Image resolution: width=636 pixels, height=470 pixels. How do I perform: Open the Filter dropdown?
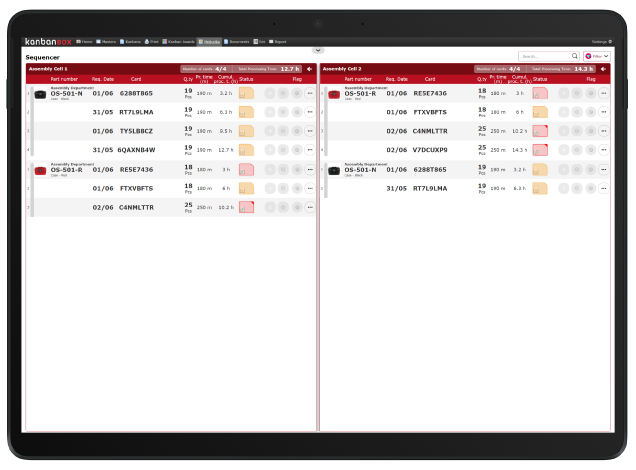tap(596, 57)
